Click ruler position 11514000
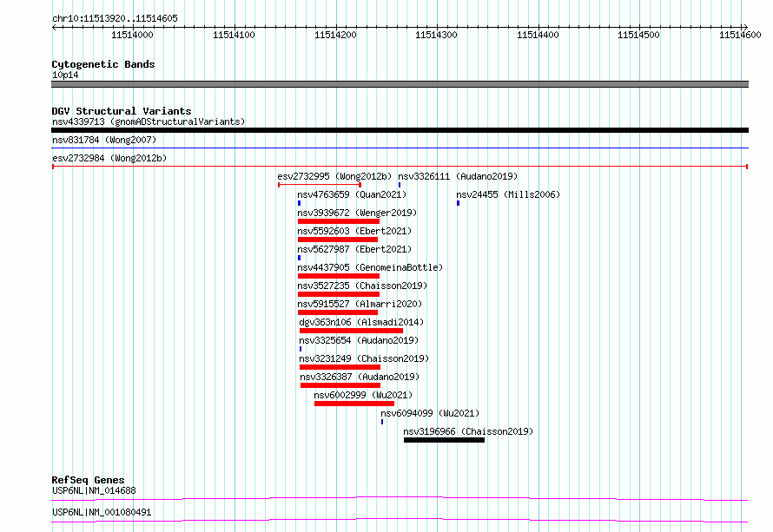This screenshot has width=773, height=532. (132, 35)
